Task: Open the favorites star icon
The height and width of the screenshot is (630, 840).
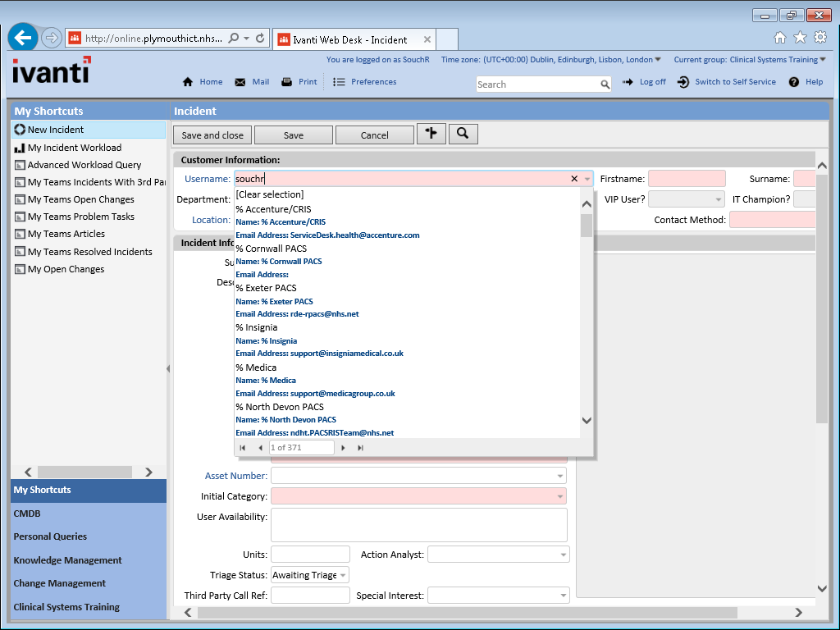Action: (x=800, y=38)
